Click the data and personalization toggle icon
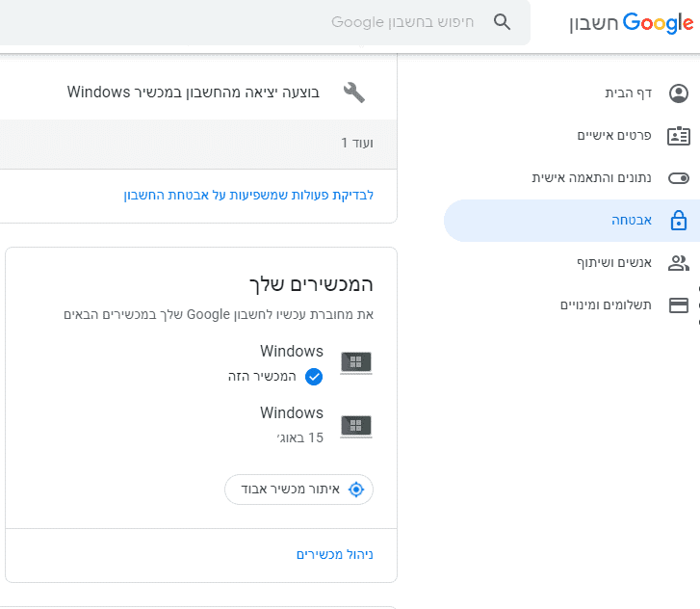700x609 pixels. click(x=679, y=178)
